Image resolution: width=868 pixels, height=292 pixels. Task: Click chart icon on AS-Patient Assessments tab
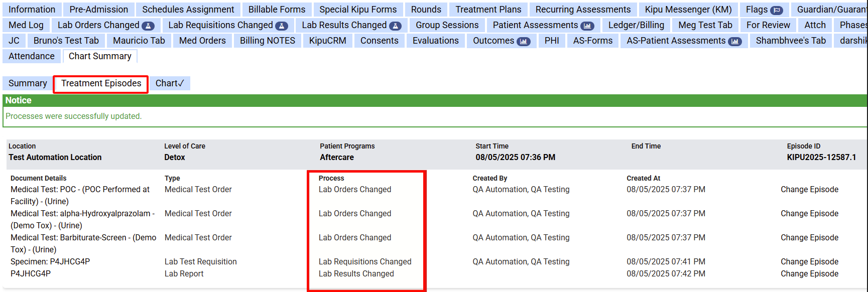point(734,41)
